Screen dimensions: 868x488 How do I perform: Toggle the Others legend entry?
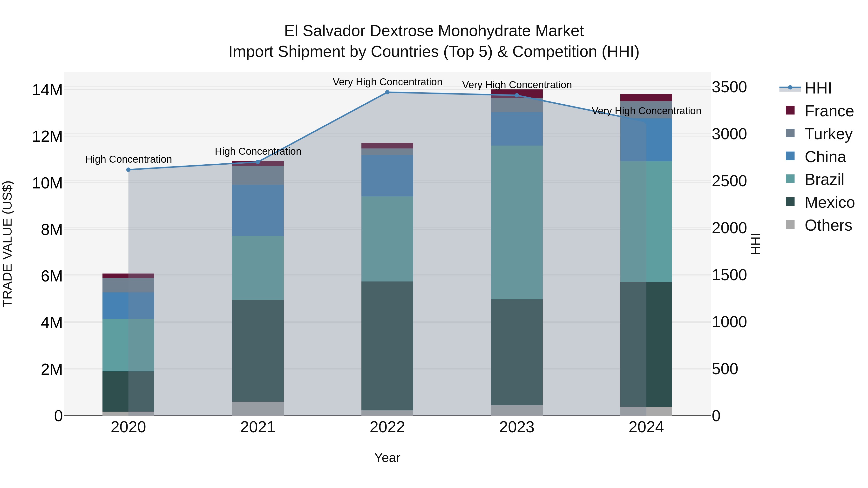[x=819, y=225]
